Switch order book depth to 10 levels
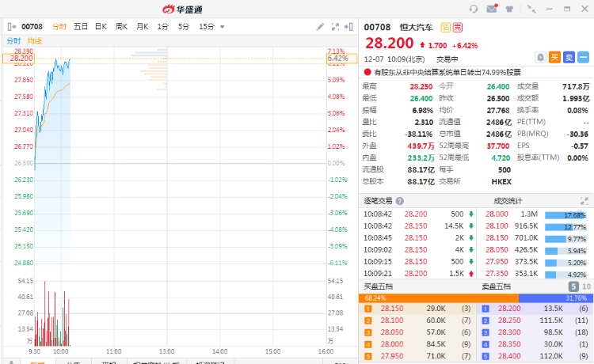This screenshot has height=364, width=594. point(586,286)
